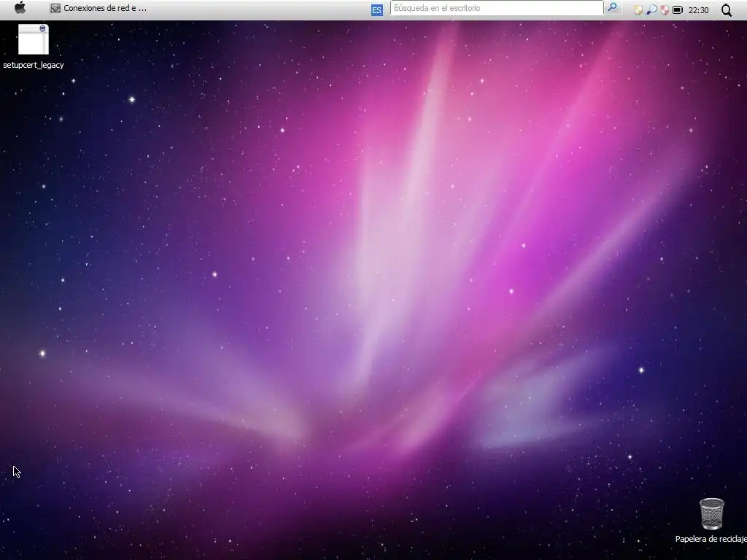Click the red security shield tray icon
The image size is (747, 560).
[x=665, y=10]
